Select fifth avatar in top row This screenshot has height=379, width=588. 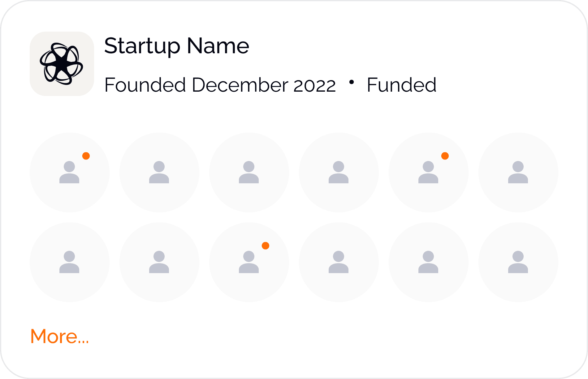[x=429, y=172]
